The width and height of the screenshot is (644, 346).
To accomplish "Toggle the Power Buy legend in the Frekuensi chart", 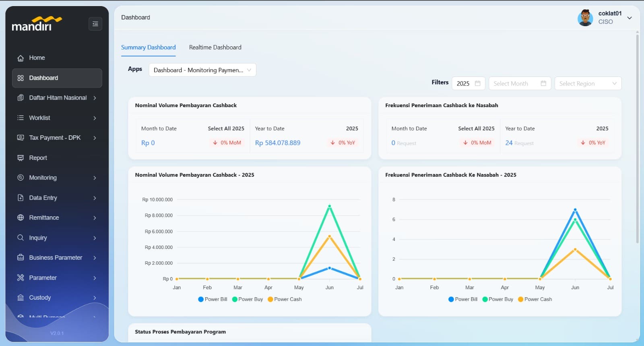I will [x=497, y=299].
